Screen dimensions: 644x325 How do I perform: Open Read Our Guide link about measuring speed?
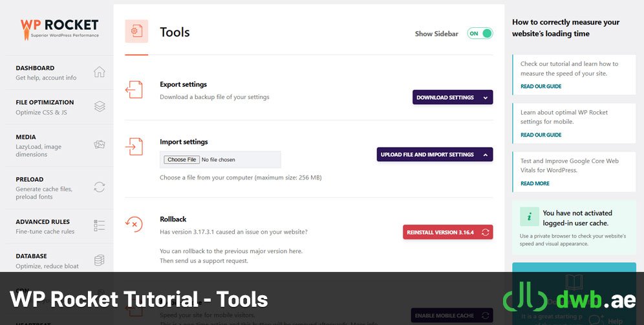coord(541,86)
